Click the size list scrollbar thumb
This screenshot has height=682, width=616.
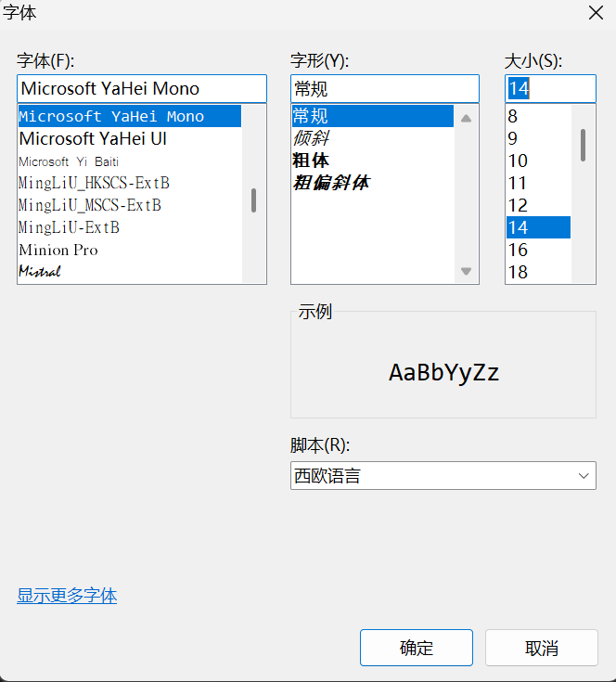pyautogui.click(x=584, y=145)
